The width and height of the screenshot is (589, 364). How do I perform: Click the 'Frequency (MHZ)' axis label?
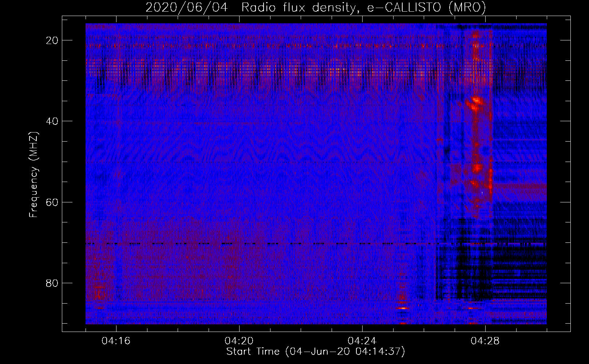click(33, 175)
